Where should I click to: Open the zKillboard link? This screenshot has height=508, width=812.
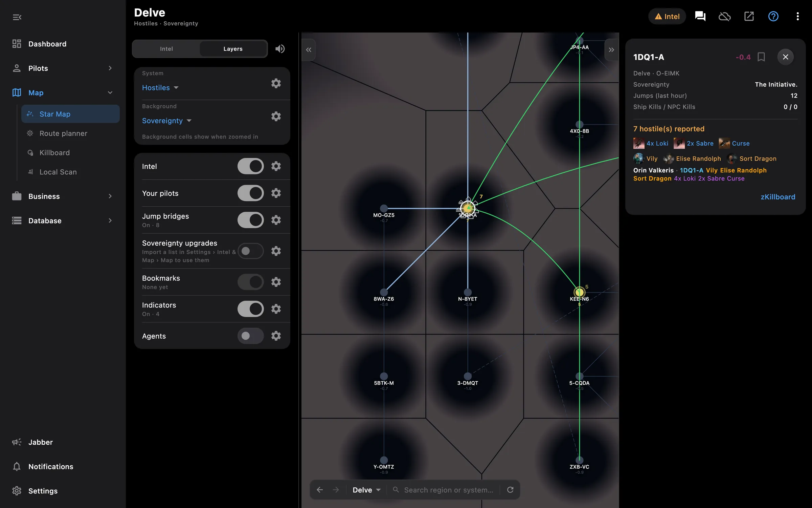coord(778,197)
